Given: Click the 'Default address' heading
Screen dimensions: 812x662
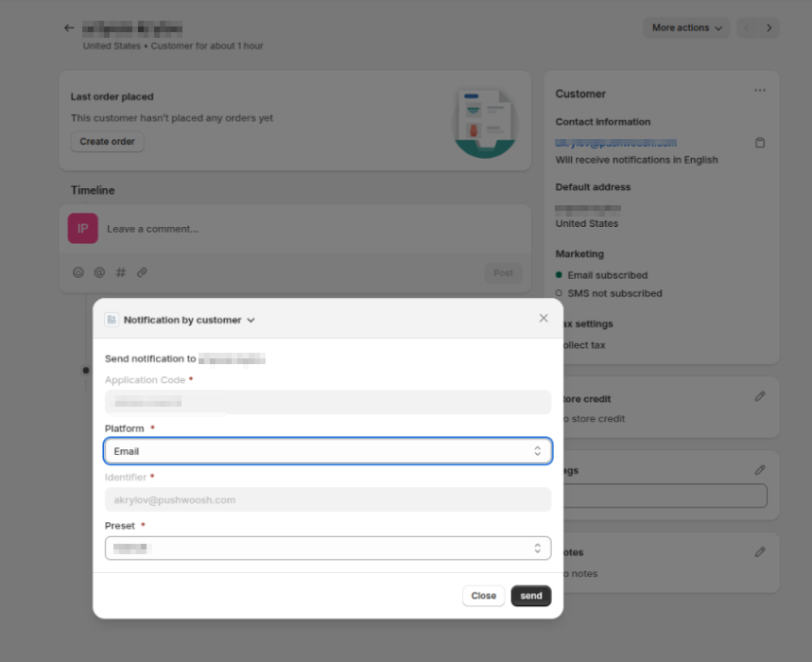Looking at the screenshot, I should pos(593,187).
